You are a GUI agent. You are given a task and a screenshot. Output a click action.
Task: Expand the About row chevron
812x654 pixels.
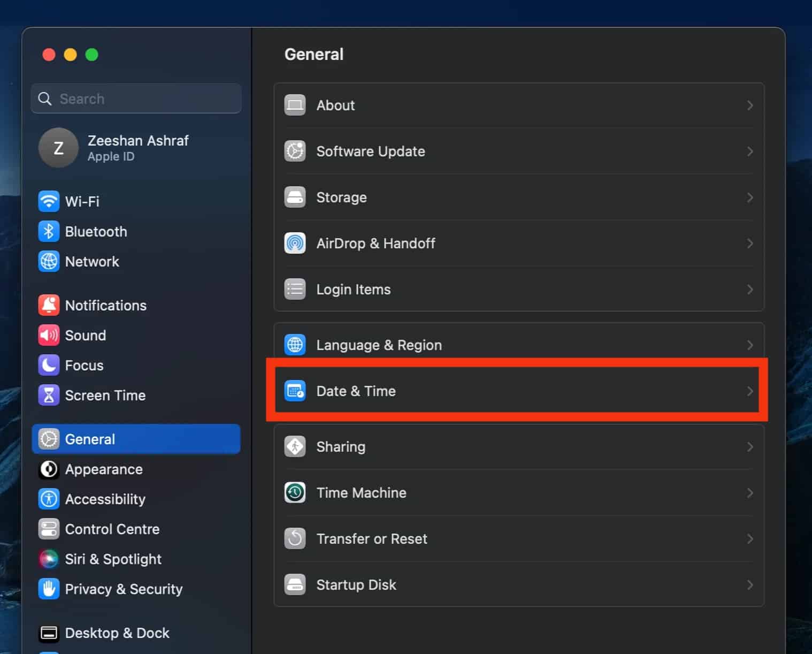point(750,105)
